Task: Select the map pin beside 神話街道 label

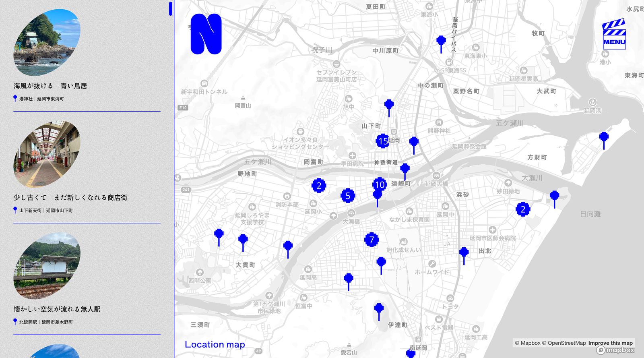Action: 405,172
